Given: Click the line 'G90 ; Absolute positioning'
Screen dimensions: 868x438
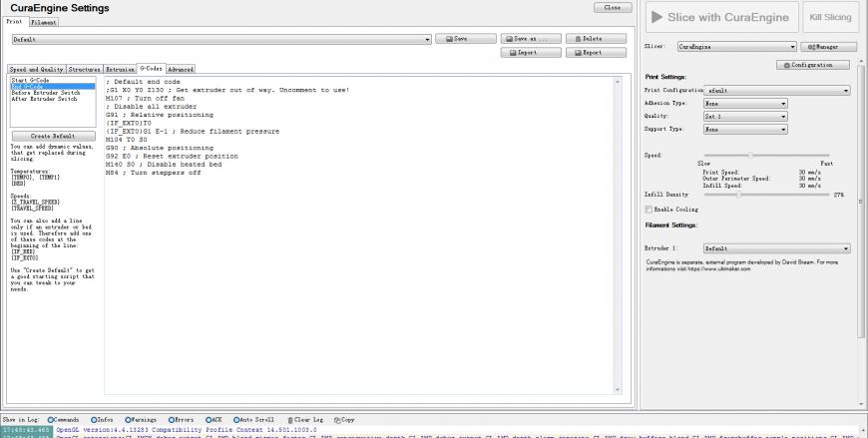Looking at the screenshot, I should pyautogui.click(x=159, y=148).
